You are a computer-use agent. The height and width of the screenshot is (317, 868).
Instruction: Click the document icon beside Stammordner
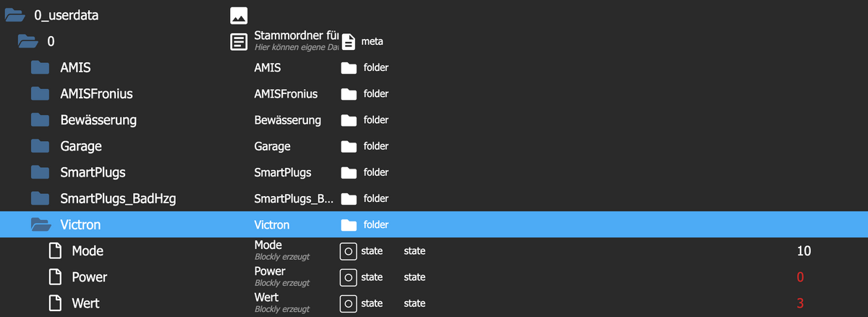tap(239, 41)
